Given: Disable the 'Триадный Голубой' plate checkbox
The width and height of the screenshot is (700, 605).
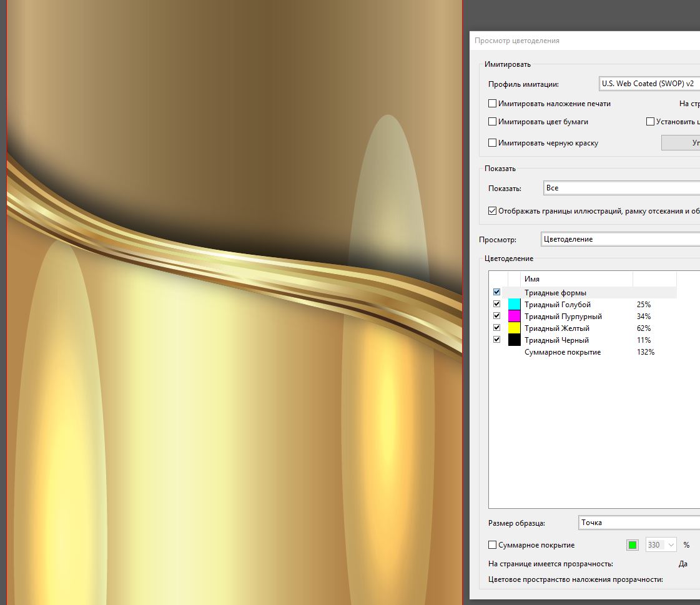Looking at the screenshot, I should (497, 304).
